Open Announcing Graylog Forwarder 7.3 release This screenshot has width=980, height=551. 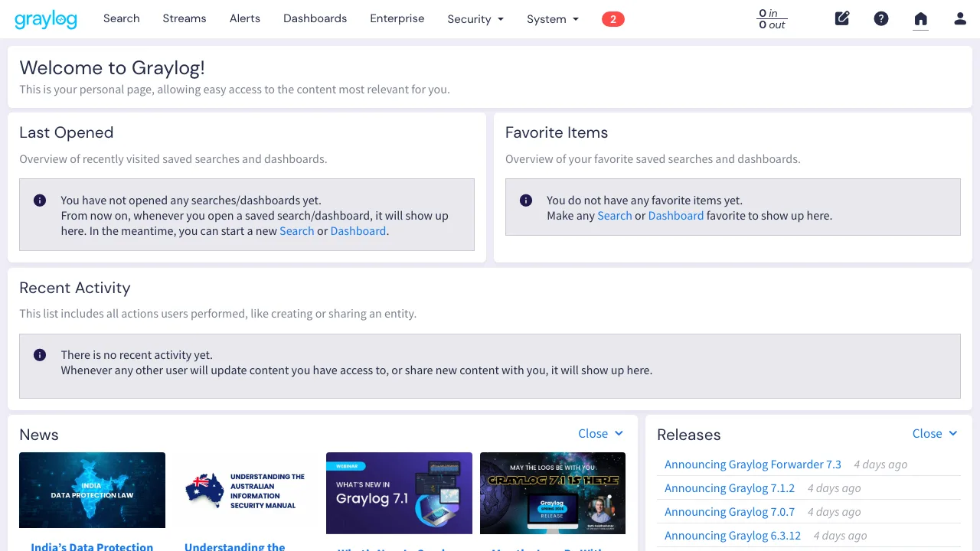(x=753, y=465)
